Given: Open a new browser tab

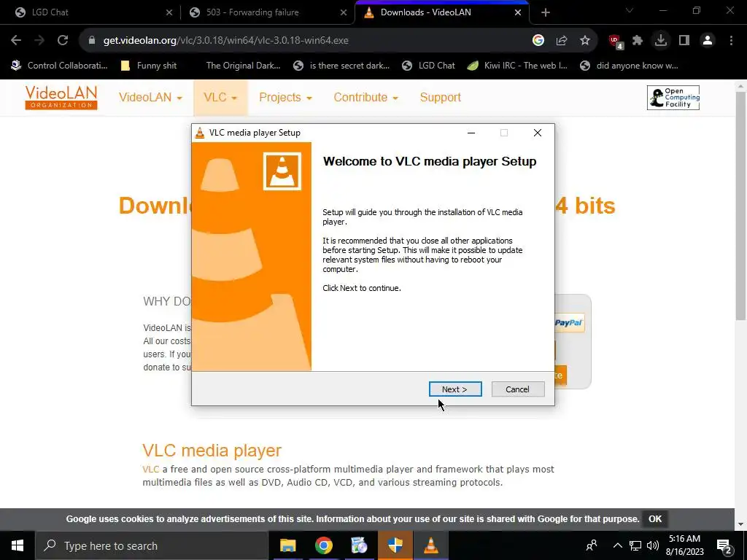Looking at the screenshot, I should (x=546, y=13).
